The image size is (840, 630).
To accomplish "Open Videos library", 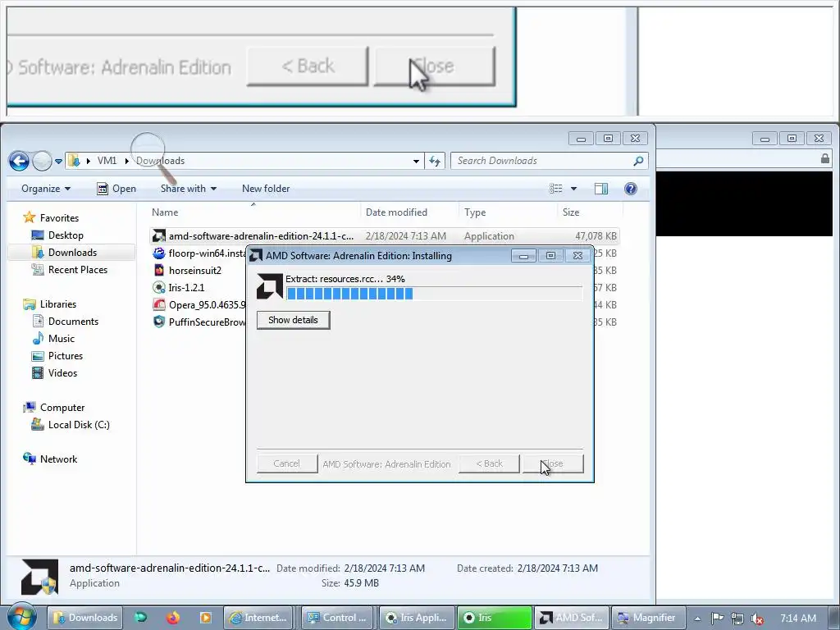I will (x=55, y=373).
